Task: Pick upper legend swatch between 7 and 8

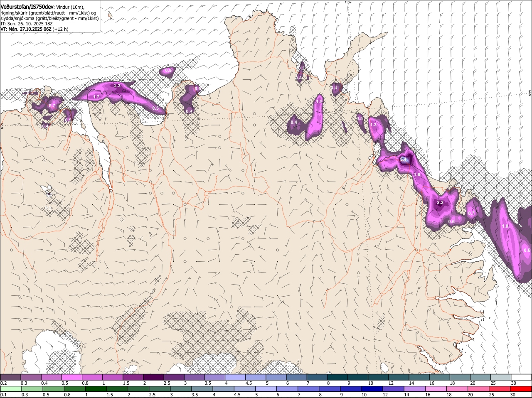Action: click(317, 377)
